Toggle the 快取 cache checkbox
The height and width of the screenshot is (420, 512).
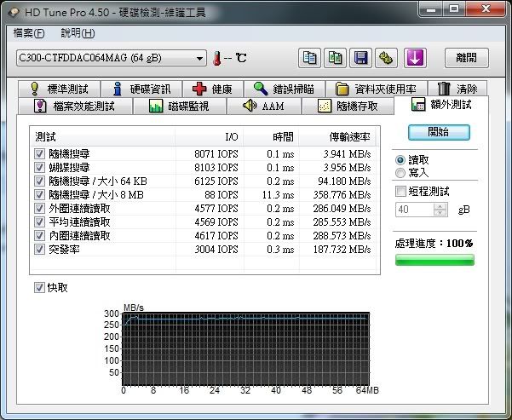coord(39,288)
